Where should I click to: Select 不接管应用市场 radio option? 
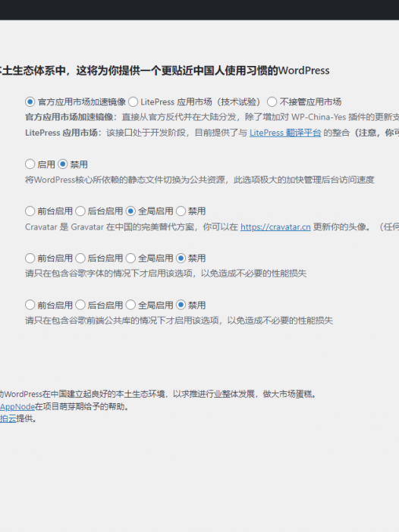272,102
